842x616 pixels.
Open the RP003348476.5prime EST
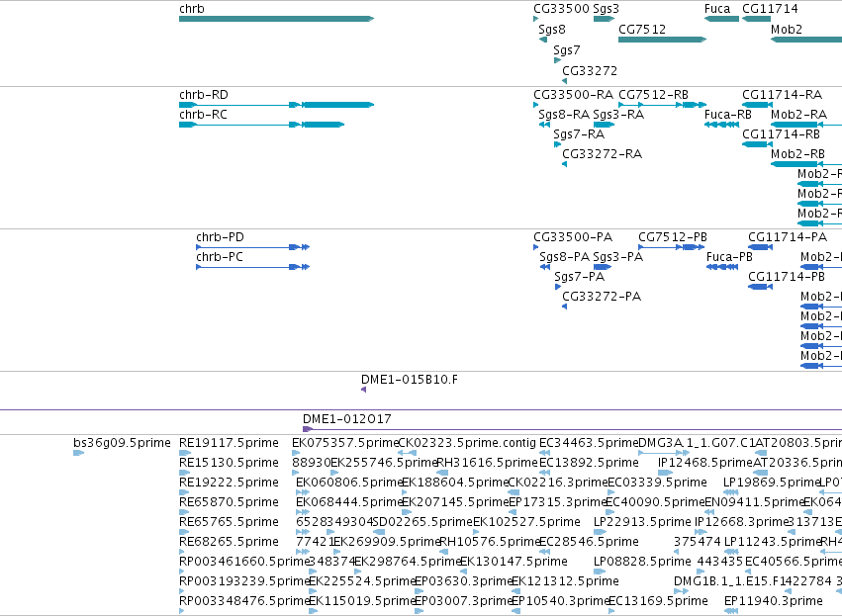click(181, 611)
